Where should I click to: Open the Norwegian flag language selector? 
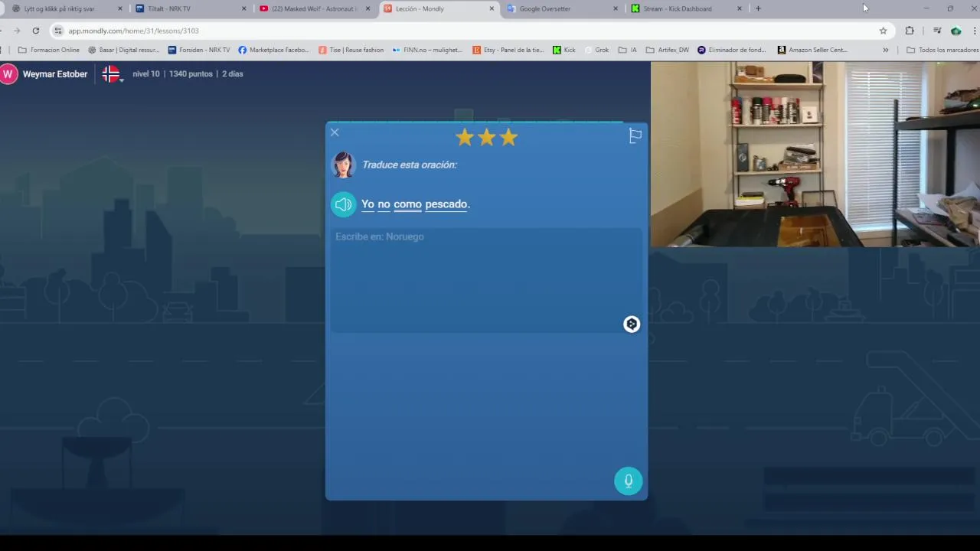(112, 74)
